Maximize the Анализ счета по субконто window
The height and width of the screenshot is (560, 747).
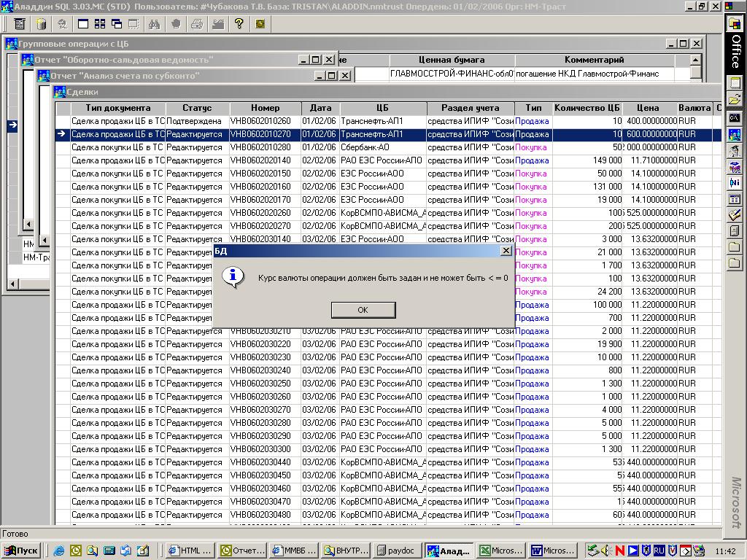click(x=332, y=76)
